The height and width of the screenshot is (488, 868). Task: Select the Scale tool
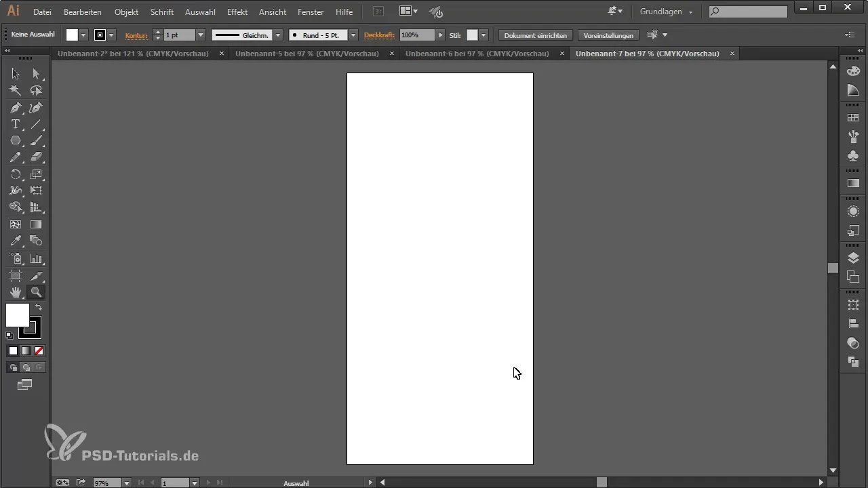[36, 174]
